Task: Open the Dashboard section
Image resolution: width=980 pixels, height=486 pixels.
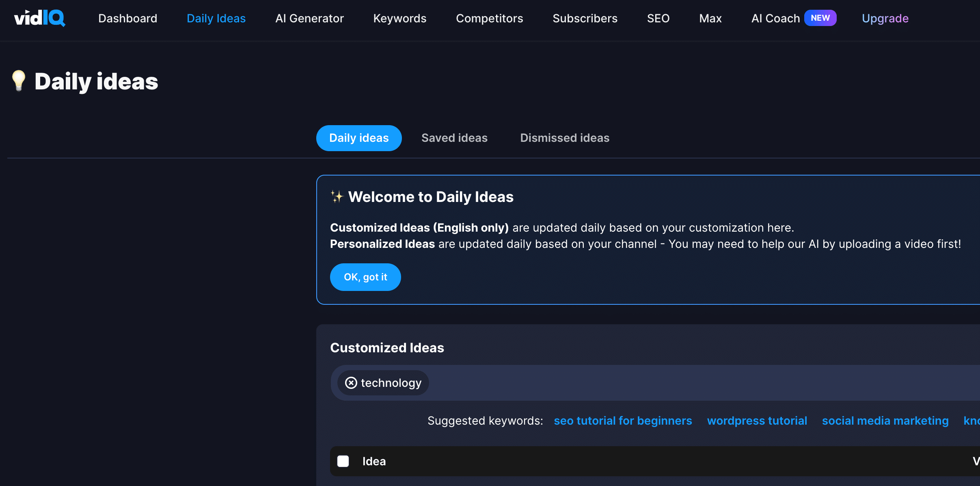Action: click(127, 18)
